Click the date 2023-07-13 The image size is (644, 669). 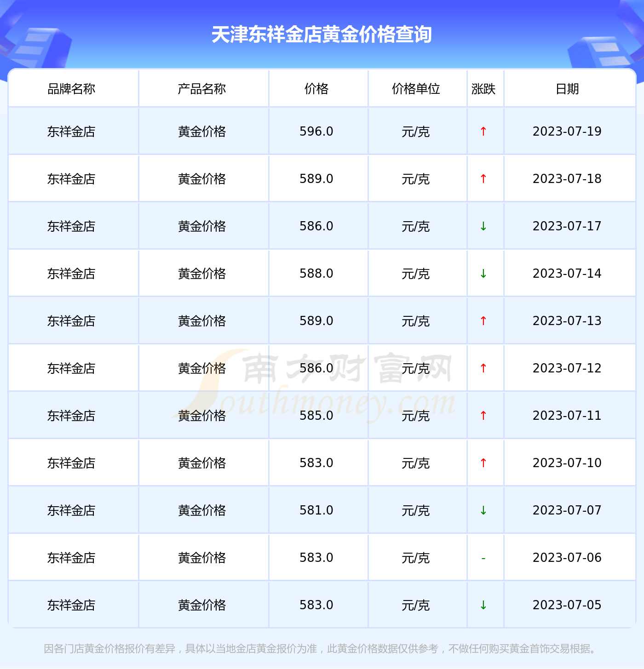tap(567, 321)
